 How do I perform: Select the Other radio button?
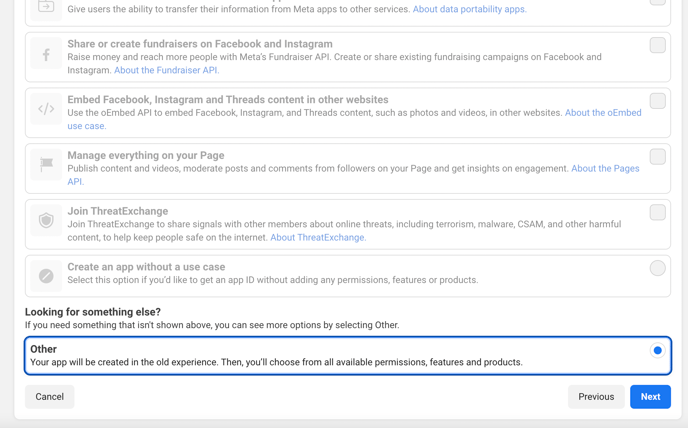[657, 350]
